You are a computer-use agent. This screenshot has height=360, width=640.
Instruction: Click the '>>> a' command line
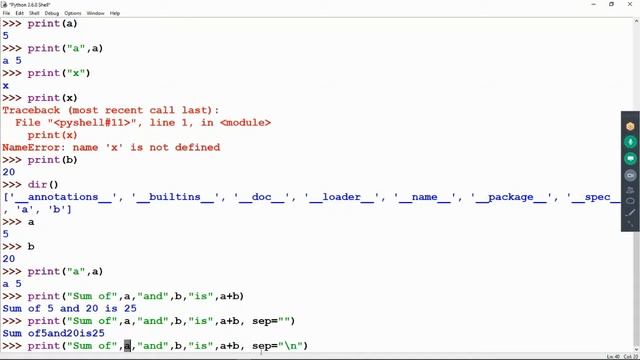pyautogui.click(x=18, y=222)
